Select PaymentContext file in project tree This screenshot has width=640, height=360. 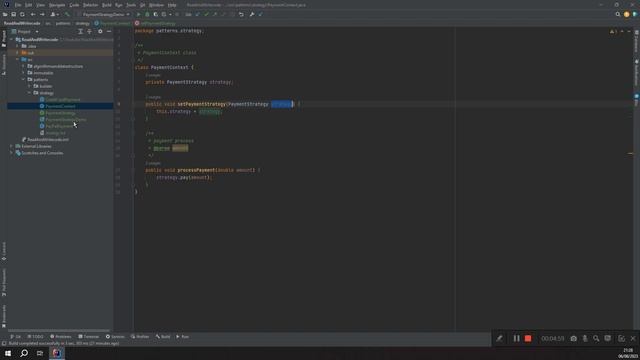(60, 106)
